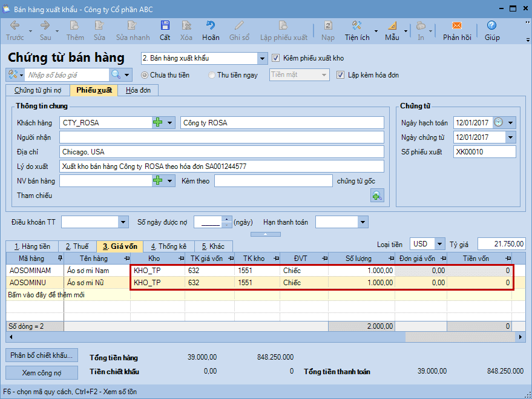Click the Tham chiếu reference search icon
Image resolution: width=532 pixels, height=399 pixels.
[377, 196]
